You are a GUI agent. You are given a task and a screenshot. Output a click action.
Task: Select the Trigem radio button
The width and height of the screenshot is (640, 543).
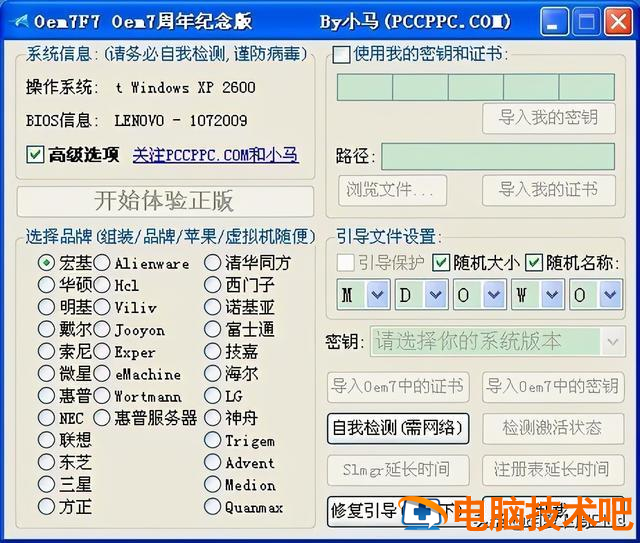pos(213,440)
